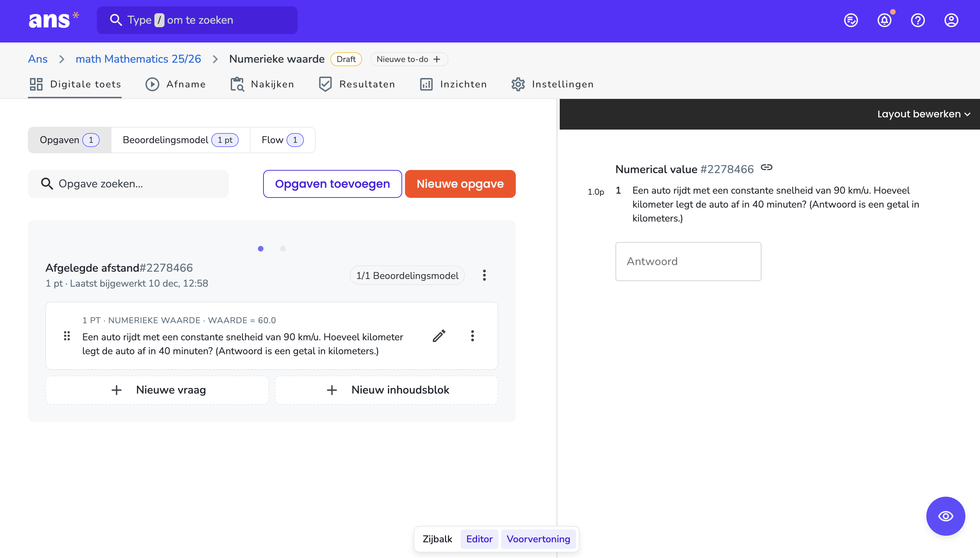This screenshot has height=558, width=980.
Task: Switch to the Beoordelingsmodel tab
Action: click(x=181, y=140)
